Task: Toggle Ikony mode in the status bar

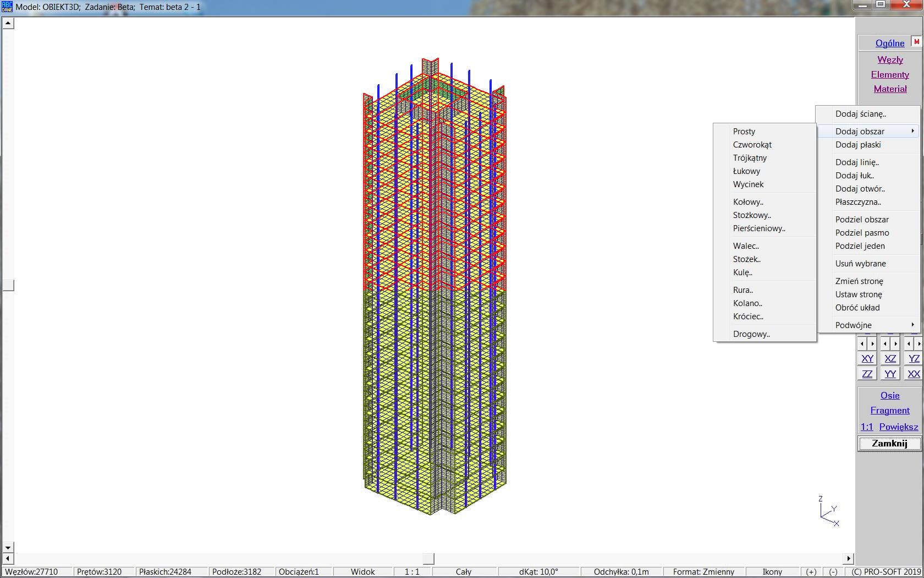Action: [772, 571]
